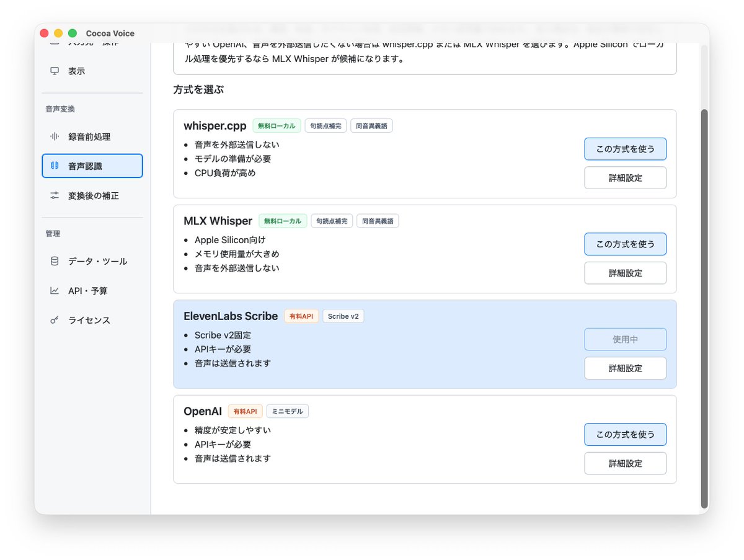Open 詳細設定 for MLX Whisper
The height and width of the screenshot is (560, 744).
(x=625, y=273)
